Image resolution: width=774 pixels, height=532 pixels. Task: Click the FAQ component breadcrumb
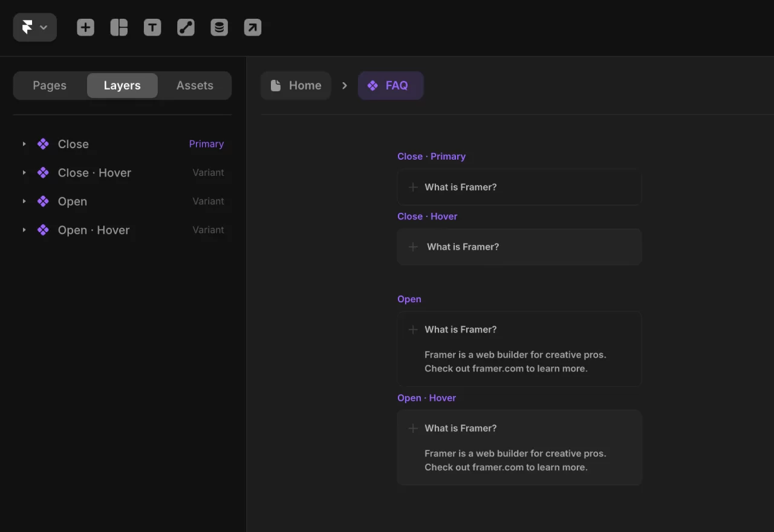click(x=390, y=86)
